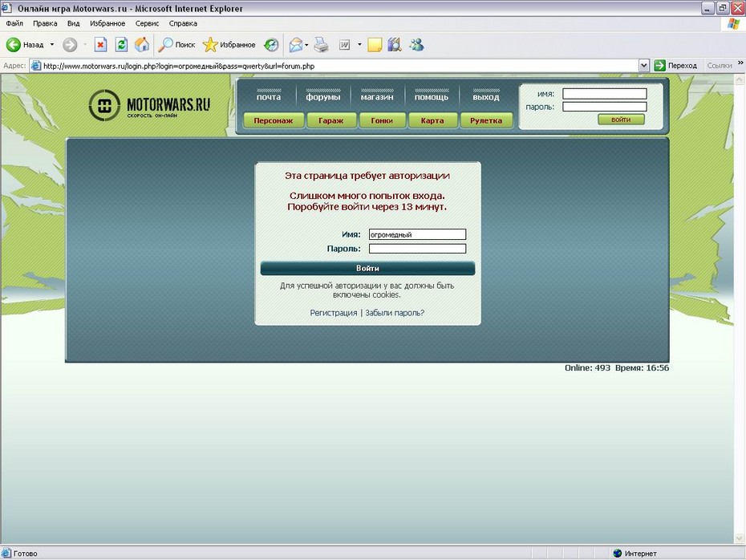
Task: Click the History clock icon
Action: (x=271, y=45)
